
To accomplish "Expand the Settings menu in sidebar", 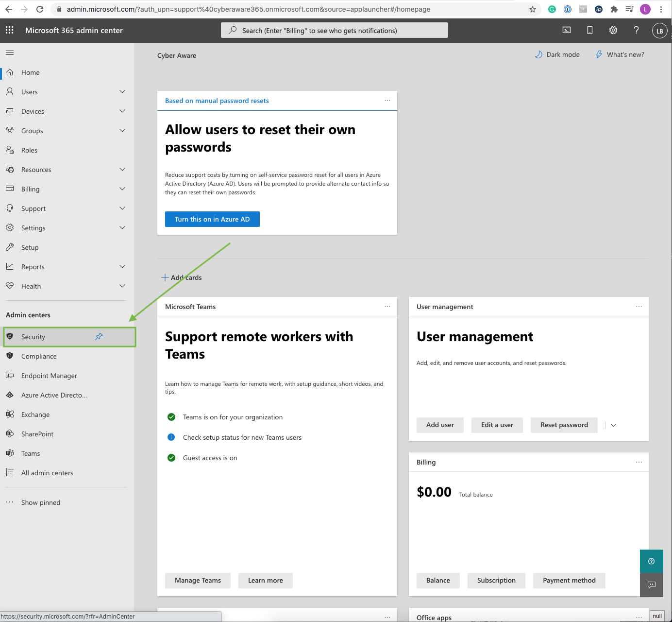I will [122, 227].
